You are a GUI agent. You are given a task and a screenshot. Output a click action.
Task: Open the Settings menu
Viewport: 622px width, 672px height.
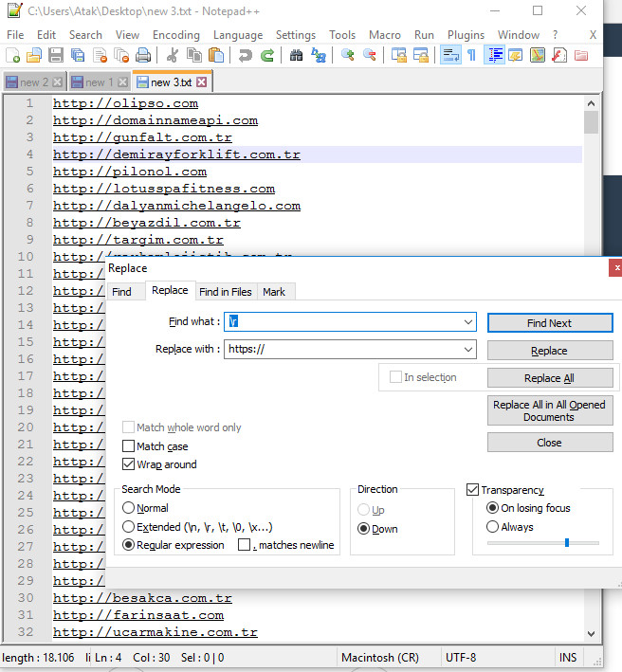click(296, 35)
